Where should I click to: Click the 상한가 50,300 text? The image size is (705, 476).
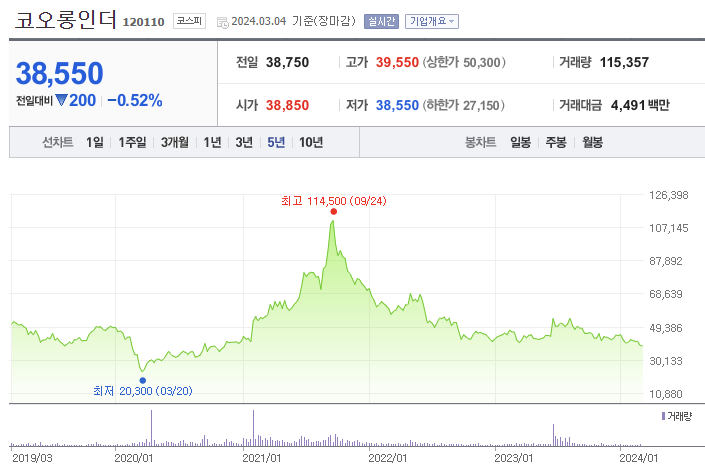pyautogui.click(x=464, y=62)
